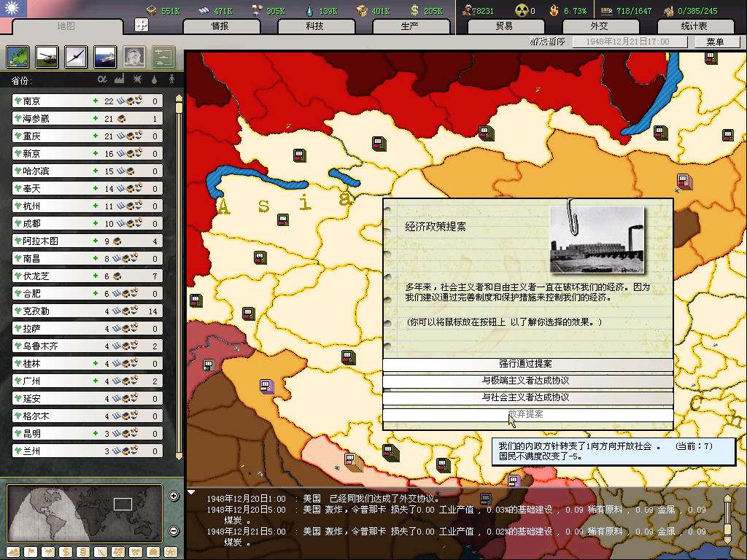Viewport: 747px width, 560px height.
Task: Select 广州 province row
Action: click(88, 381)
